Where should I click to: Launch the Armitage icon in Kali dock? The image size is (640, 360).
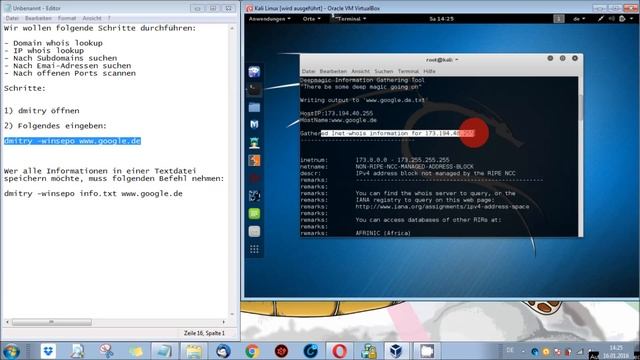[x=254, y=142]
